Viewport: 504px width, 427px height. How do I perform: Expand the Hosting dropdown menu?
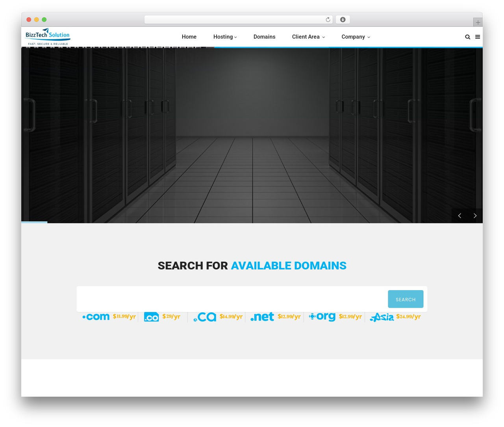(225, 37)
